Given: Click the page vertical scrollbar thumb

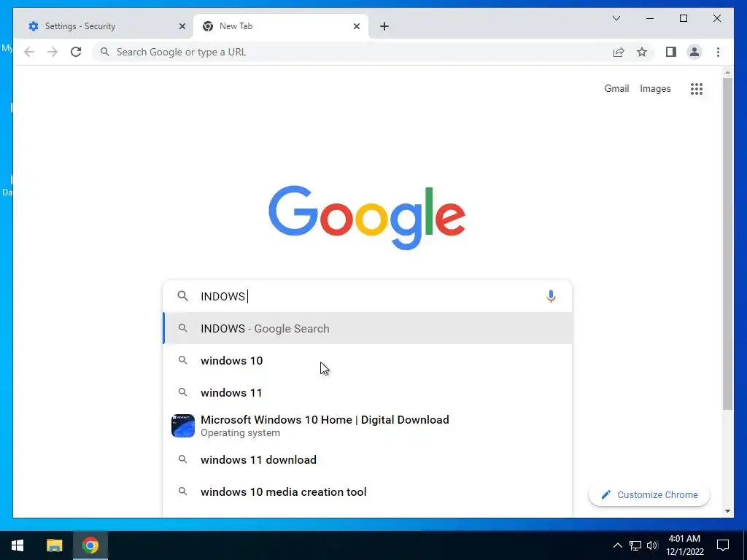Looking at the screenshot, I should pyautogui.click(x=727, y=243).
